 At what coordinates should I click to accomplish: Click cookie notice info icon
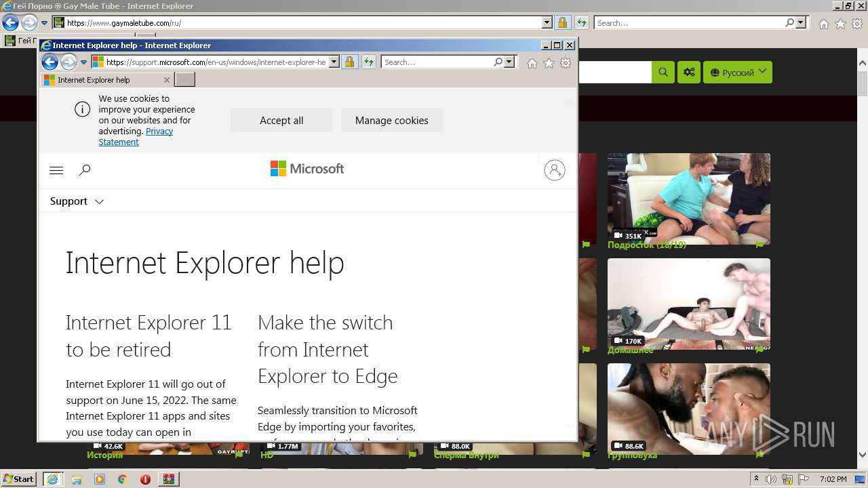[82, 109]
